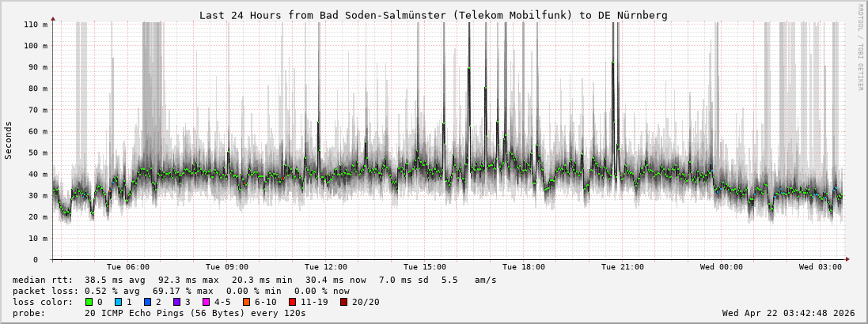
Task: Select the 'Tue 06:00' time axis label
Action: [x=127, y=267]
